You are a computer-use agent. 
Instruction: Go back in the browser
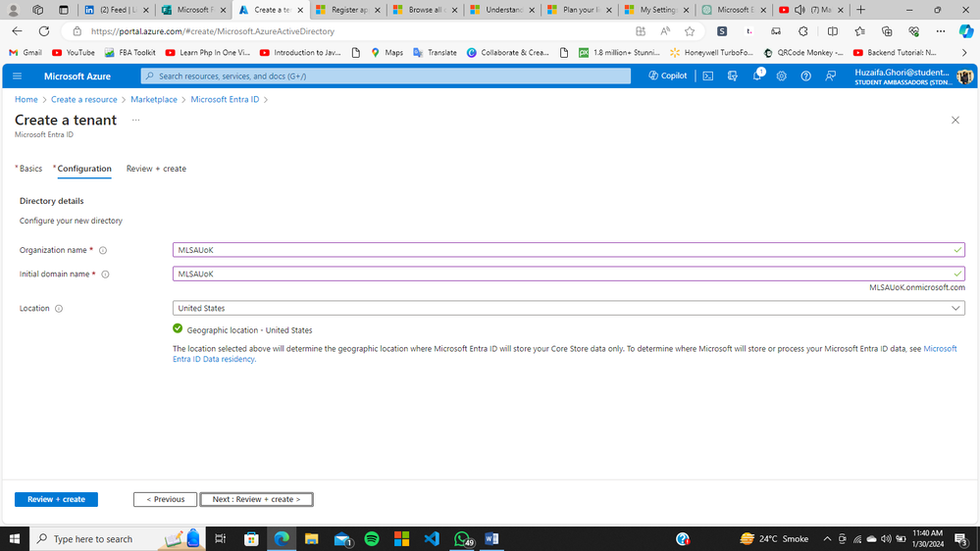[17, 31]
